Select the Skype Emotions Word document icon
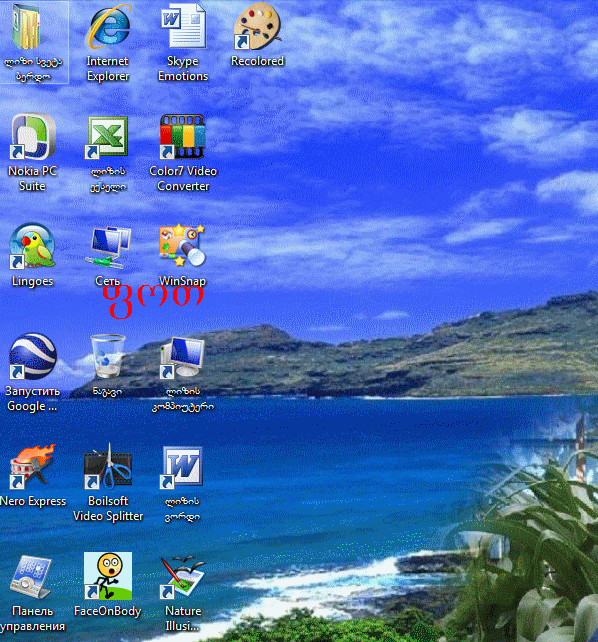 [x=183, y=26]
